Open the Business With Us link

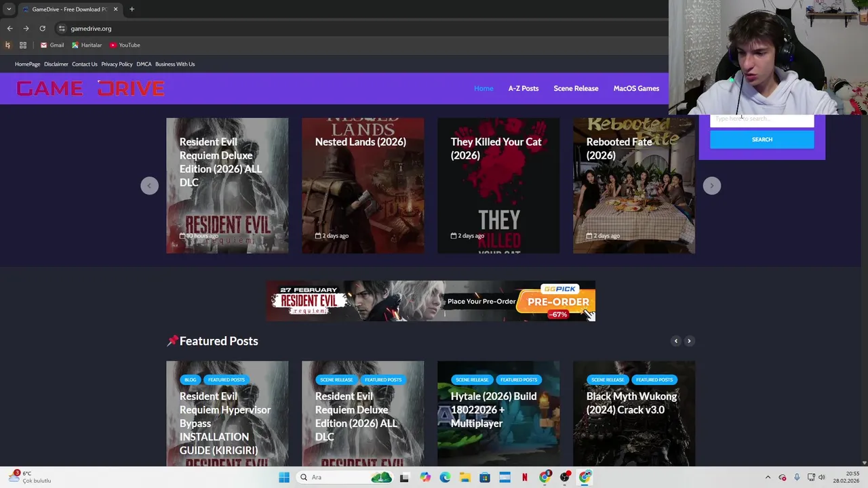[175, 64]
